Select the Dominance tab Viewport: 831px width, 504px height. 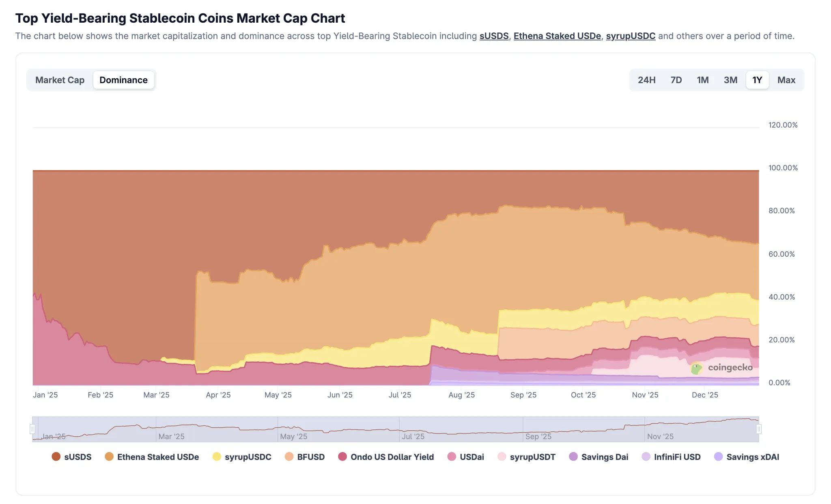(x=123, y=80)
